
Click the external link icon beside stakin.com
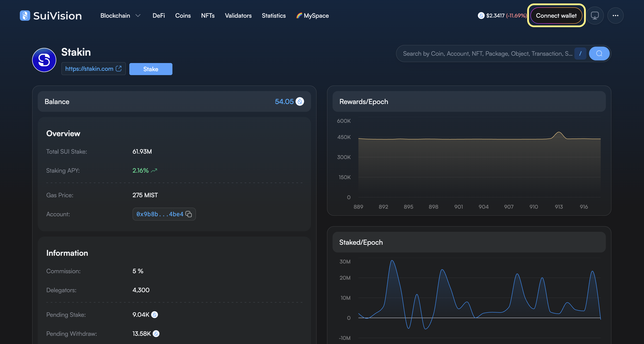[118, 69]
